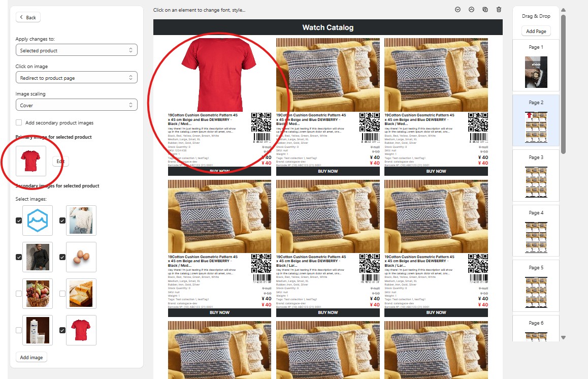588x379 pixels.
Task: Enable Add secondary product images checkbox
Action: [x=19, y=123]
